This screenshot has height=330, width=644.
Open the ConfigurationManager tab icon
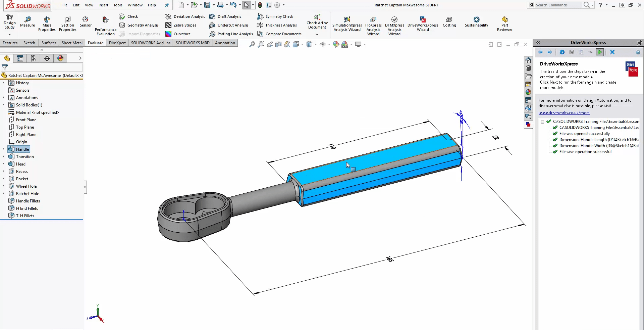pyautogui.click(x=33, y=58)
